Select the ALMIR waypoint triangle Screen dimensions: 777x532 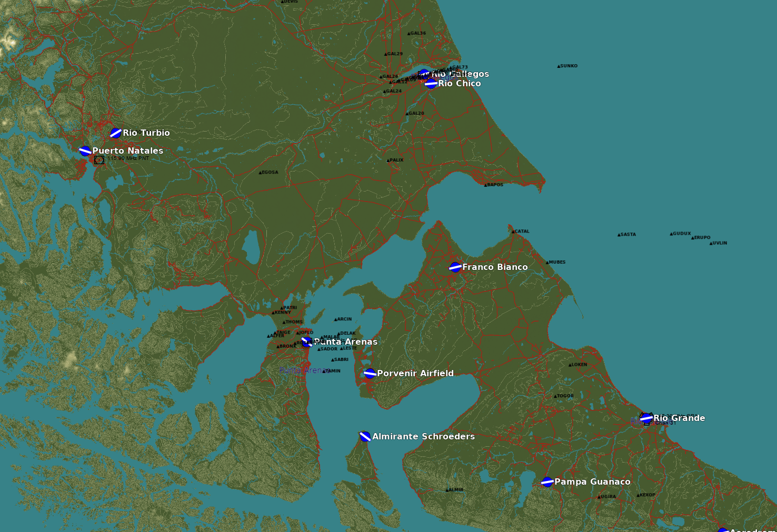coord(447,490)
